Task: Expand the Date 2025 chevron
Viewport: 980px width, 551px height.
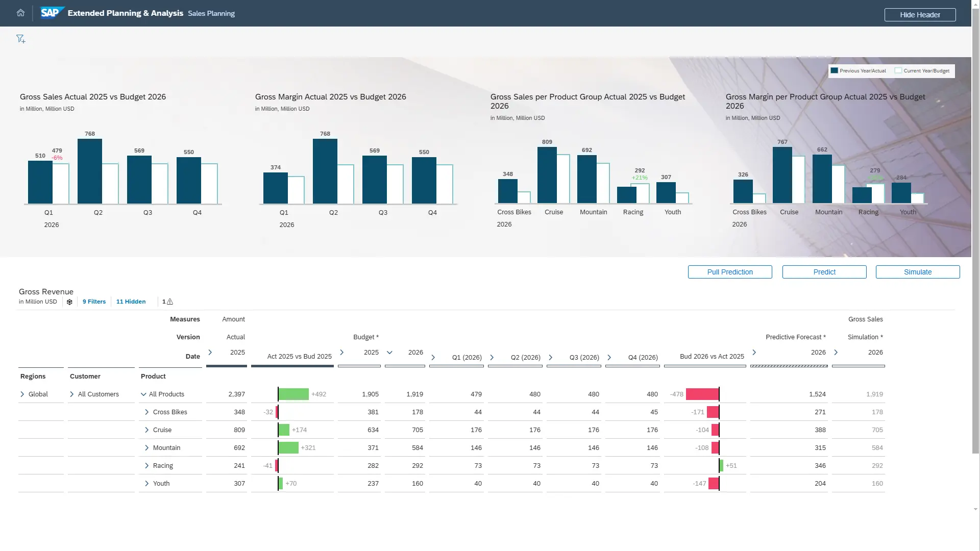Action: (x=211, y=352)
